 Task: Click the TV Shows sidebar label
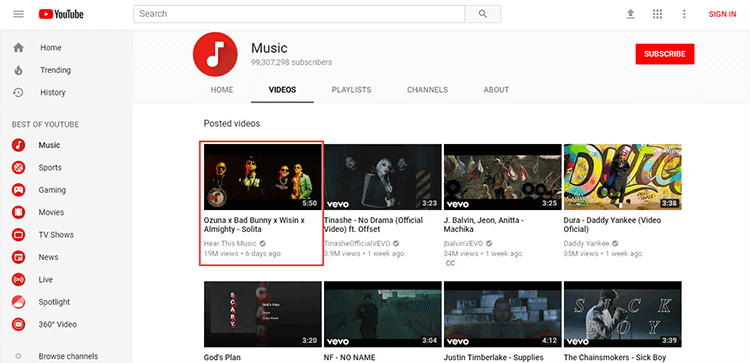pyautogui.click(x=56, y=235)
